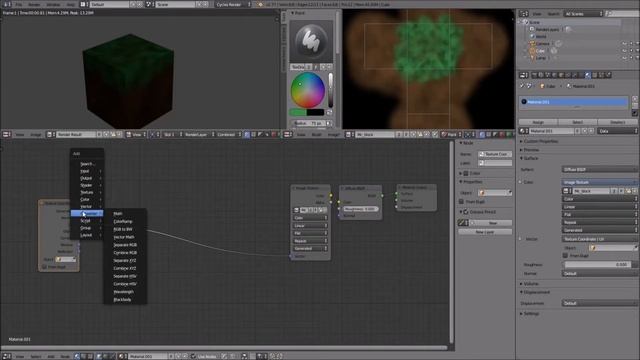
Task: Click the brush preview icon in Paint panel
Action: coord(311,41)
